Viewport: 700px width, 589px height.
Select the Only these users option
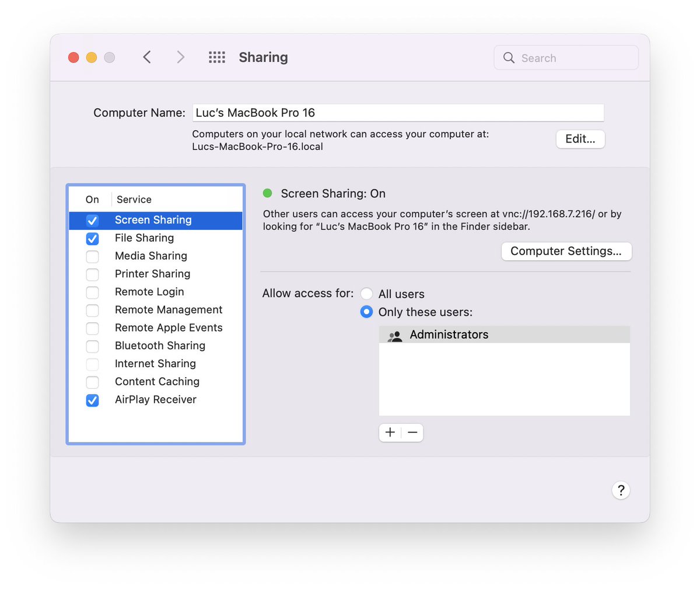pos(366,312)
